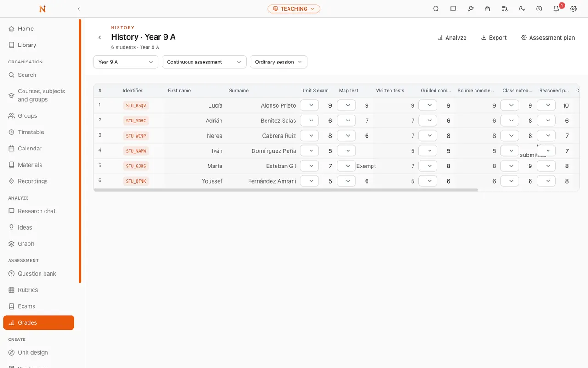The width and height of the screenshot is (588, 368).
Task: Open the clock history icon
Action: (539, 9)
